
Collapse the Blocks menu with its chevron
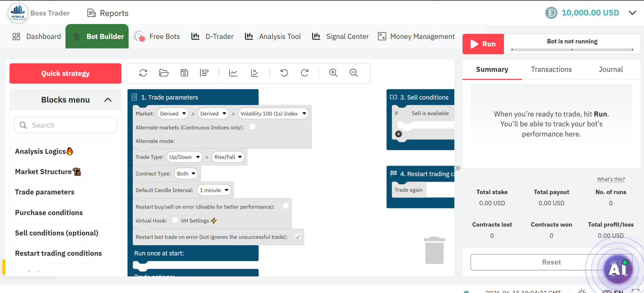(108, 100)
